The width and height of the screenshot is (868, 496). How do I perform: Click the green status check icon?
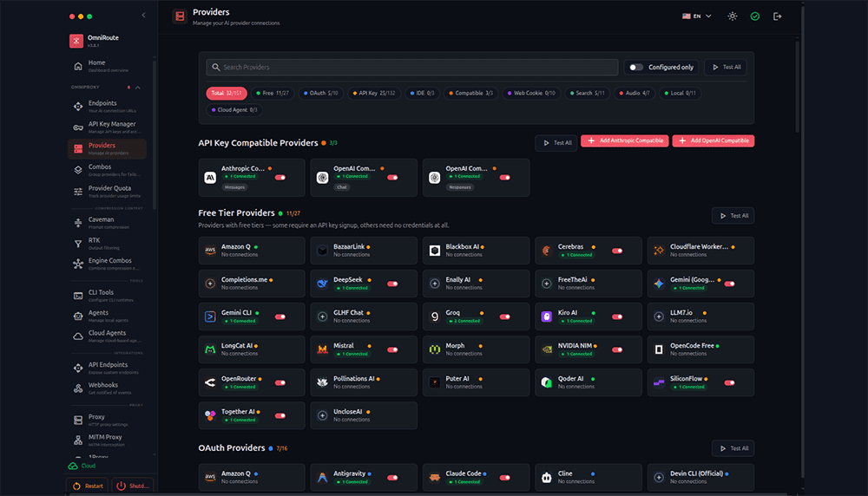click(x=754, y=16)
